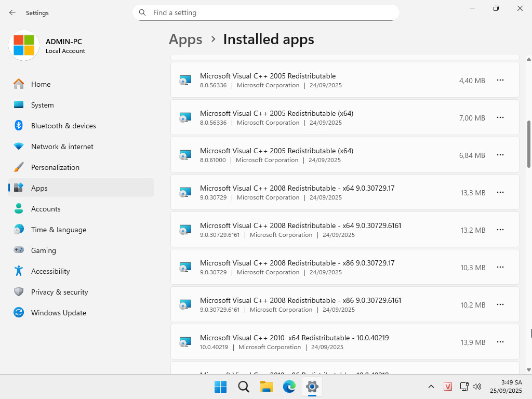Image resolution: width=532 pixels, height=399 pixels.
Task: Click the Apps breadcrumb link
Action: [185, 39]
